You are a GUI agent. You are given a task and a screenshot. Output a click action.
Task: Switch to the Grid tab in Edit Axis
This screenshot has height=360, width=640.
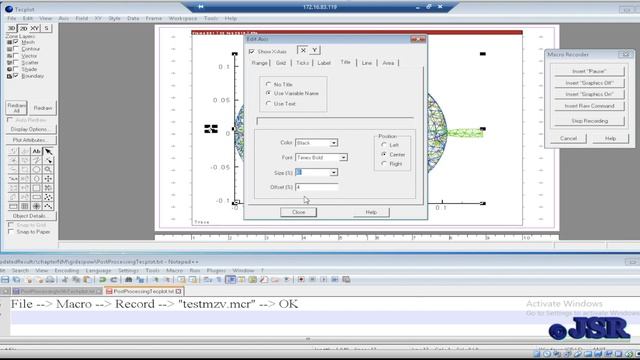click(x=281, y=63)
